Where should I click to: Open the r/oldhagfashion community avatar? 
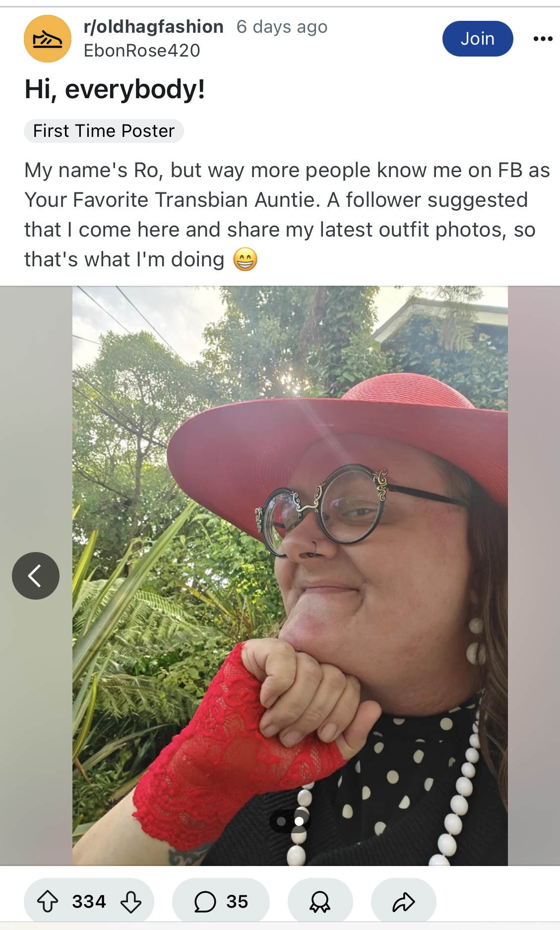[48, 39]
